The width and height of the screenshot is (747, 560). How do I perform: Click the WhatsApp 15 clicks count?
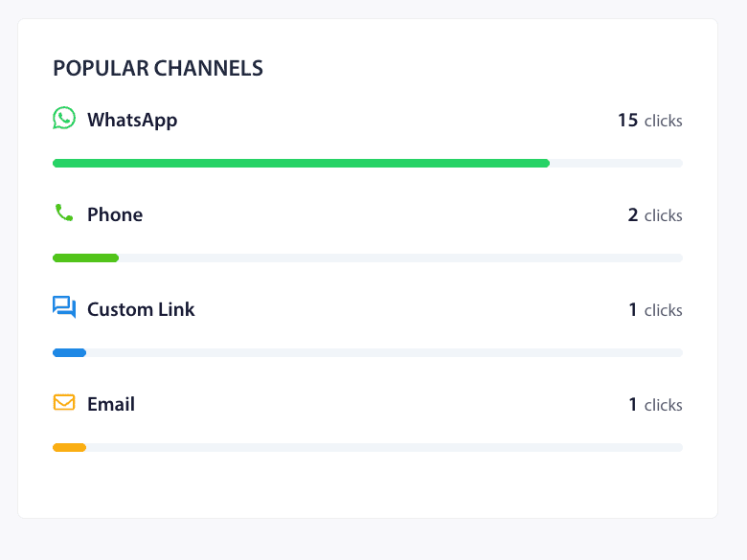(x=650, y=121)
